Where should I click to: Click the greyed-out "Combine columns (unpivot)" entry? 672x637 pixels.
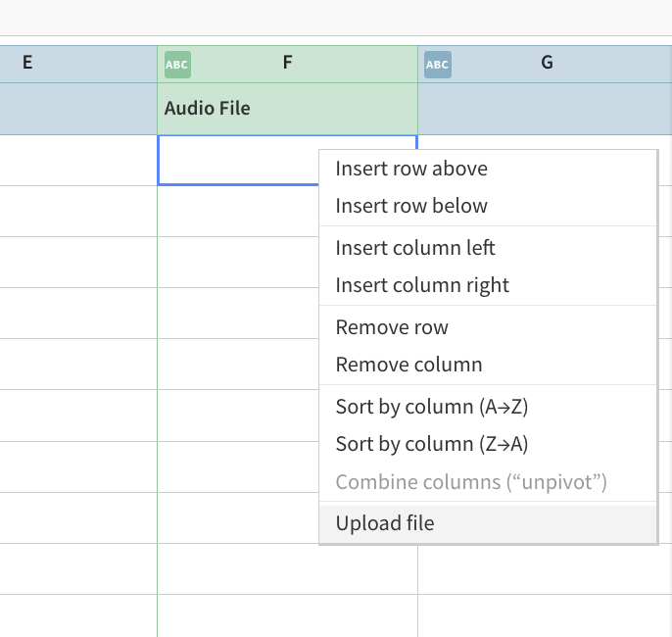pos(471,482)
